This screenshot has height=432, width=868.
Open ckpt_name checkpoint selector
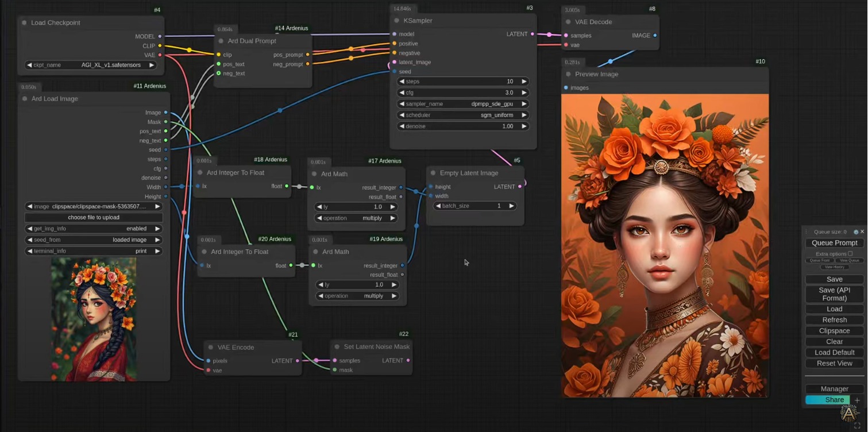click(x=91, y=65)
